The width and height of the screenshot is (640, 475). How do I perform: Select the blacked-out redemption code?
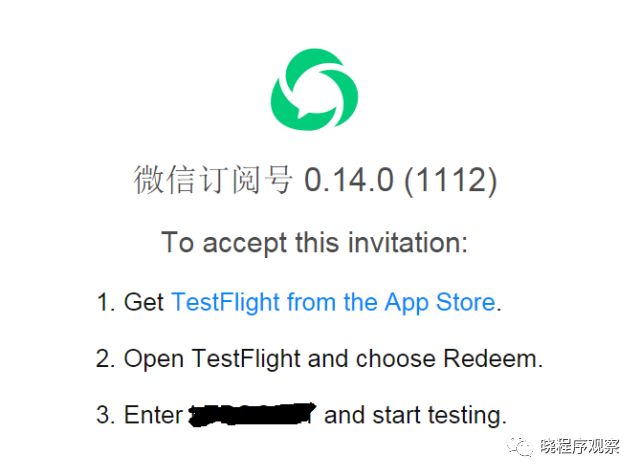pos(252,415)
